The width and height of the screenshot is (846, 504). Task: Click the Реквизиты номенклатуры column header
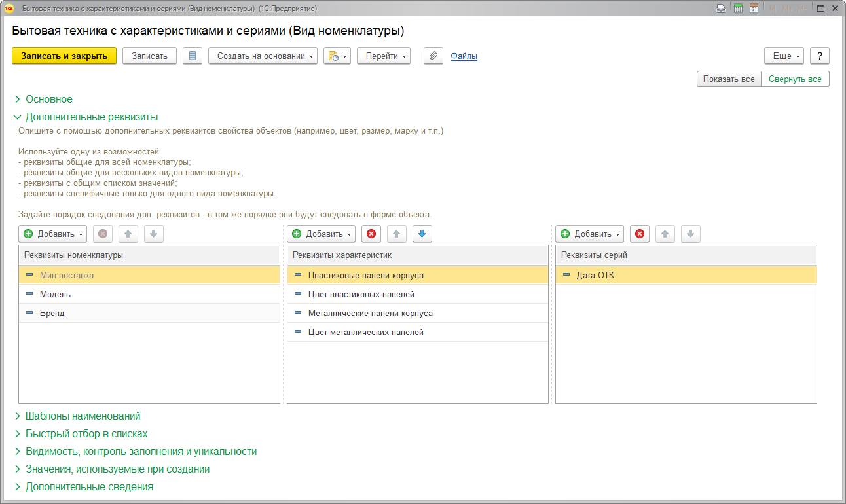click(x=149, y=255)
